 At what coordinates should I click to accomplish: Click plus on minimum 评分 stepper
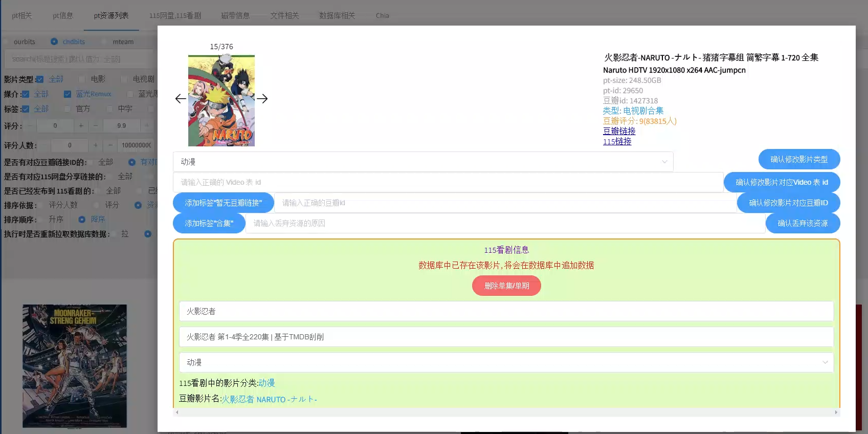click(x=81, y=125)
